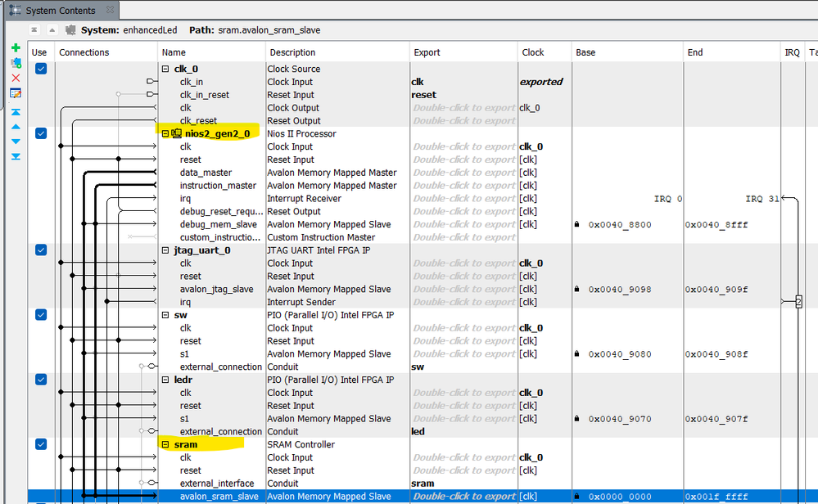Click the move down arrow in left toolbar
This screenshot has width=818, height=504.
click(x=15, y=142)
